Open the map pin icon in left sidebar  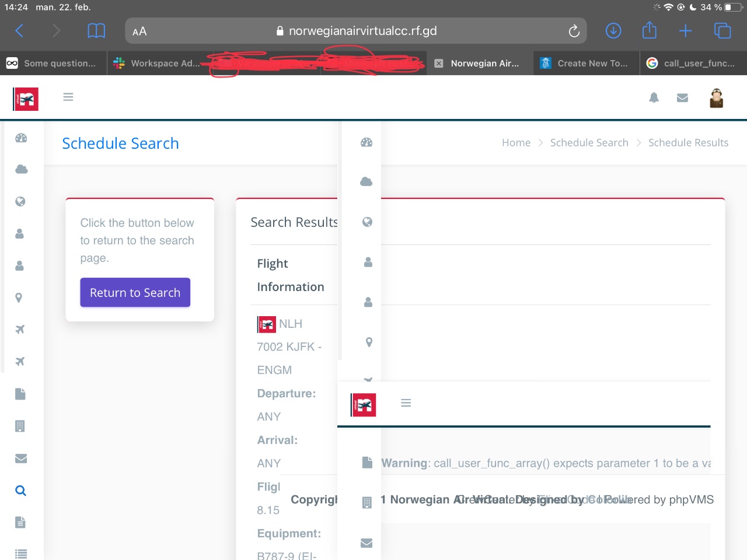click(19, 298)
